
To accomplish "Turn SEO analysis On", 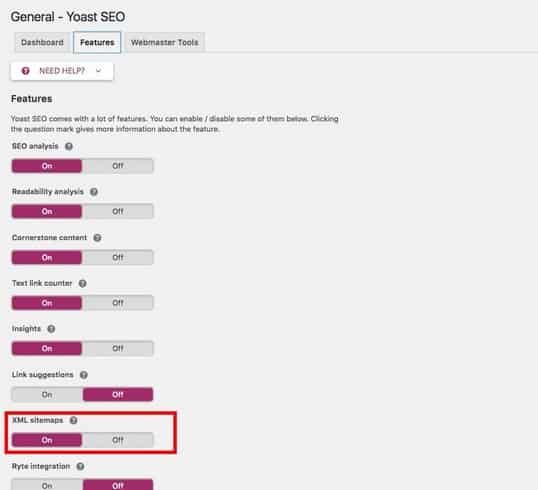I will (x=47, y=166).
